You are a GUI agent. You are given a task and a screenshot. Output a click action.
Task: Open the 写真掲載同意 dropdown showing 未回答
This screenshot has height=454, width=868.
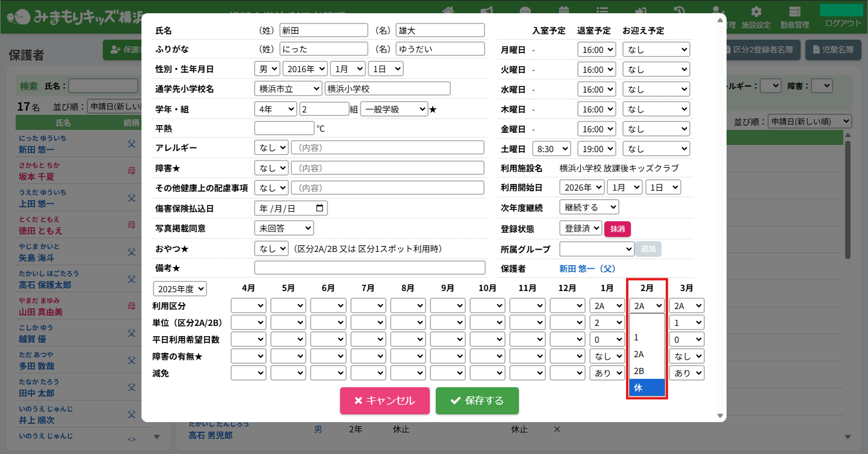[x=284, y=228]
